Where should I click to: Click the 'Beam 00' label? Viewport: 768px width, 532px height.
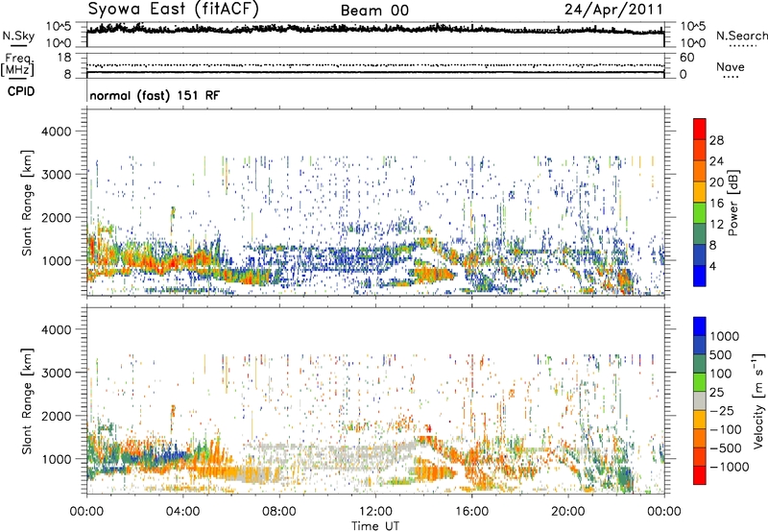tap(374, 11)
